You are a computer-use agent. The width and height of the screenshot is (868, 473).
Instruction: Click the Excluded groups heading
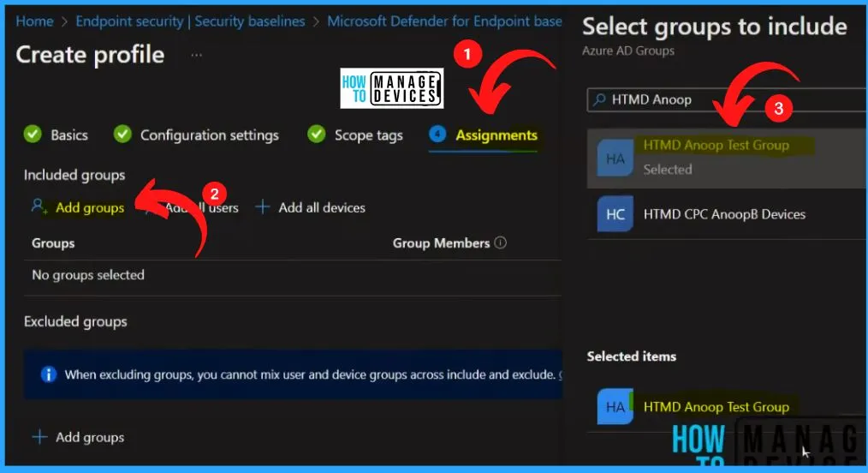75,322
